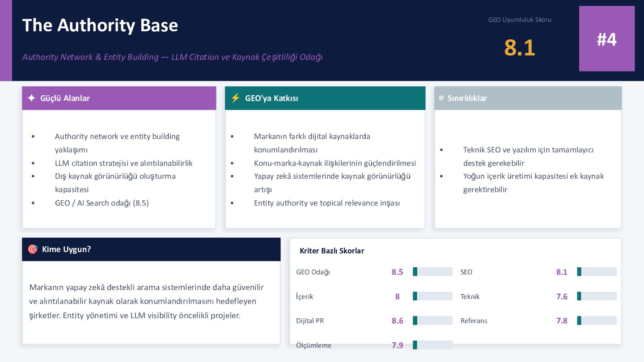Click the Kime Uygun? header bar

tap(151, 249)
